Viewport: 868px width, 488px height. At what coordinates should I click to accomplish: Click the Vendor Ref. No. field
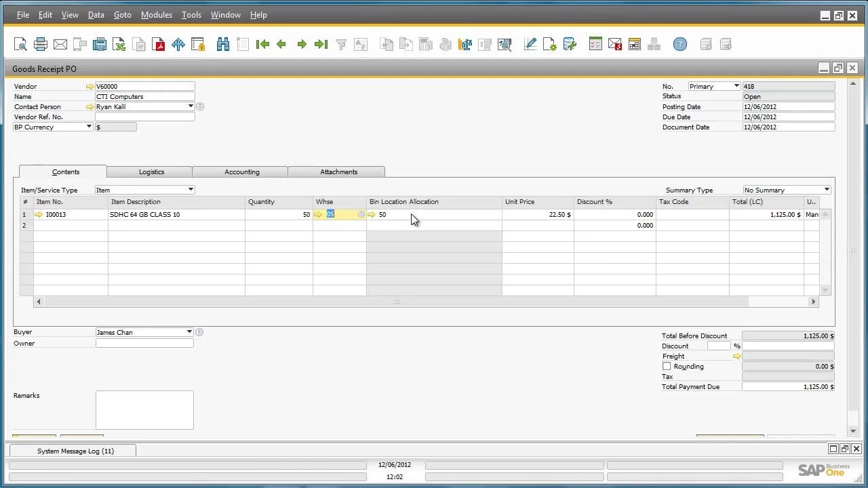[145, 117]
